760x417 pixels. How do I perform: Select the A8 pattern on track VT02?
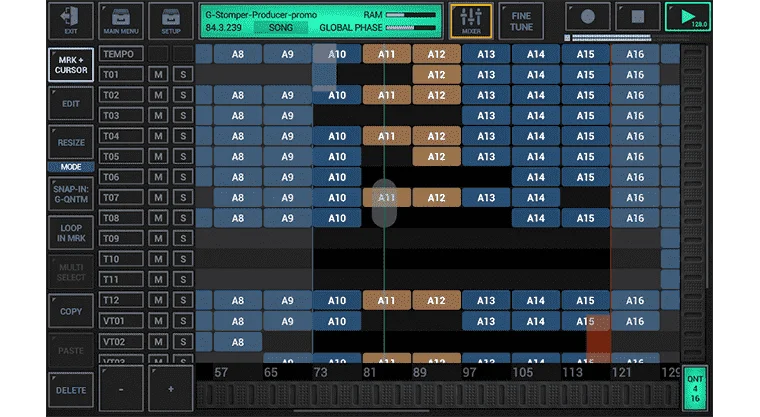(238, 342)
